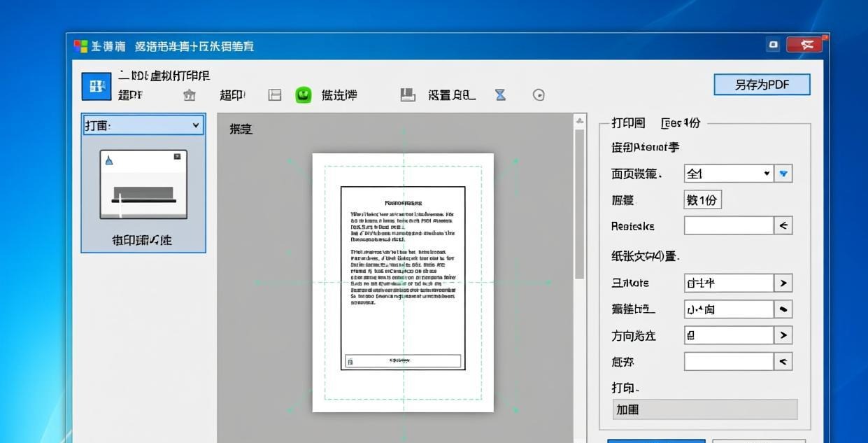Viewport: 868px width, 443px height.
Task: Click the floppy disk save icon
Action: coord(408,94)
